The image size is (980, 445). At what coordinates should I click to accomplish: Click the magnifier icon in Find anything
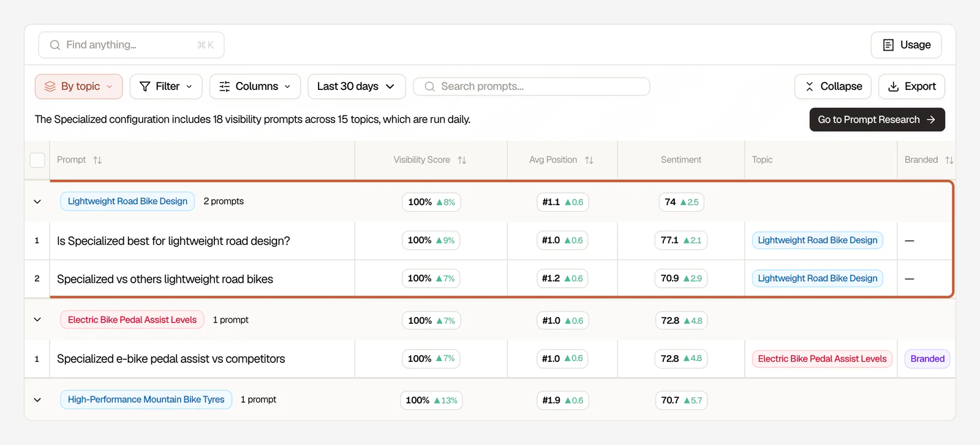click(x=55, y=45)
